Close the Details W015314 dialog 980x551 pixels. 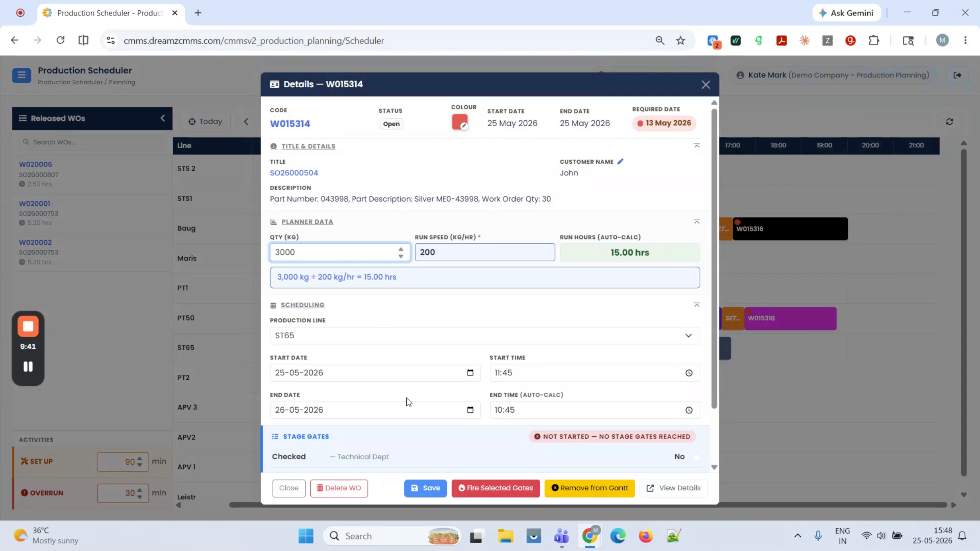pyautogui.click(x=705, y=84)
